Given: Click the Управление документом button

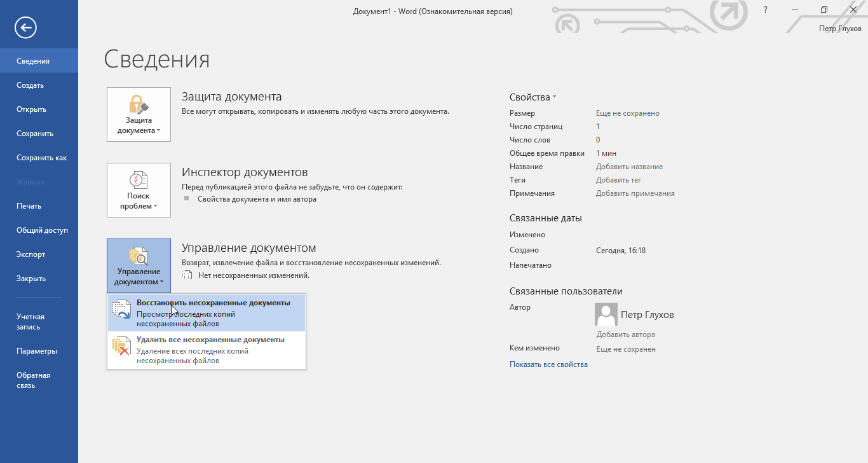Looking at the screenshot, I should pyautogui.click(x=139, y=266).
